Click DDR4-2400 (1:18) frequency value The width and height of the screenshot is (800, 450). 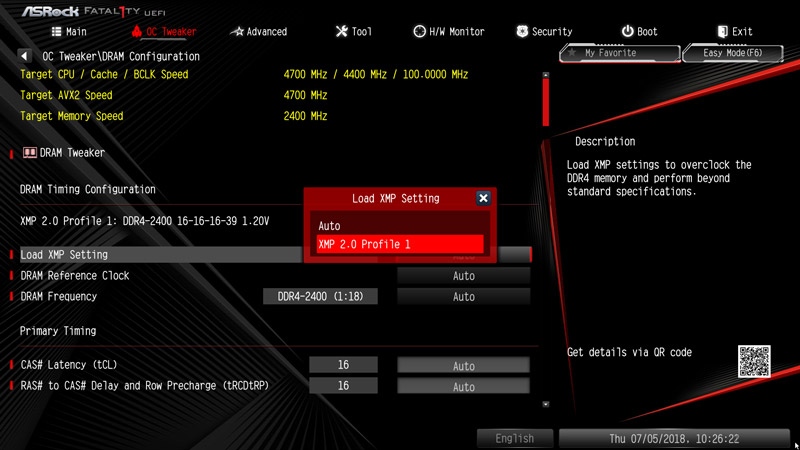[320, 296]
